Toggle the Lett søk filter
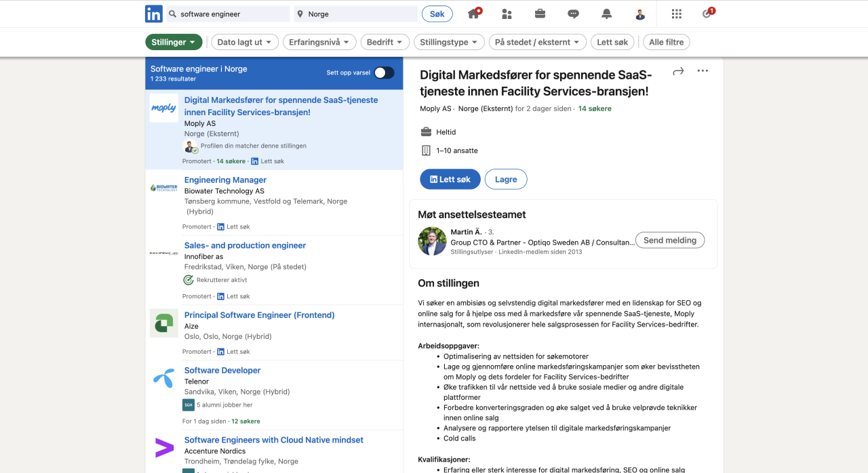868x473 pixels. (612, 42)
